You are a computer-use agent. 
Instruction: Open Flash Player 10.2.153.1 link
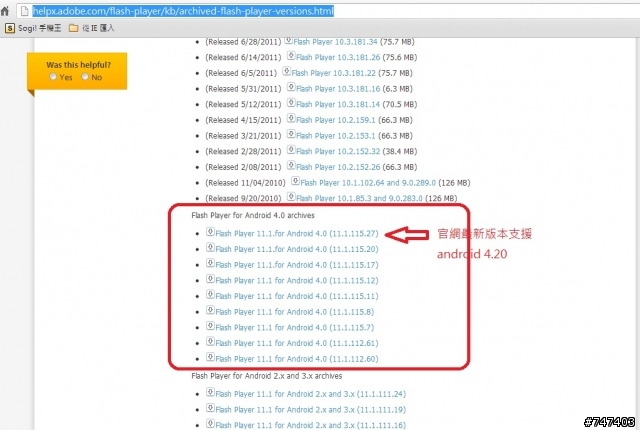coord(336,136)
